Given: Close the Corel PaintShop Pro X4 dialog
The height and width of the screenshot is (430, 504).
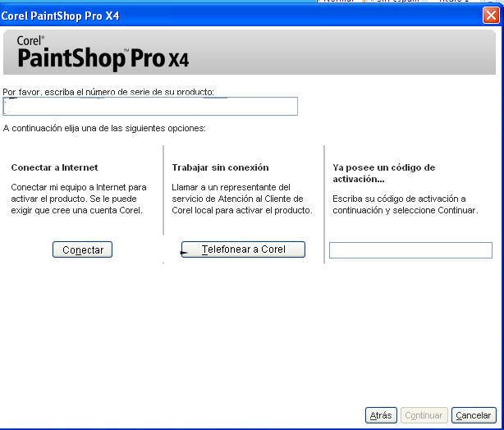Looking at the screenshot, I should coord(491,15).
